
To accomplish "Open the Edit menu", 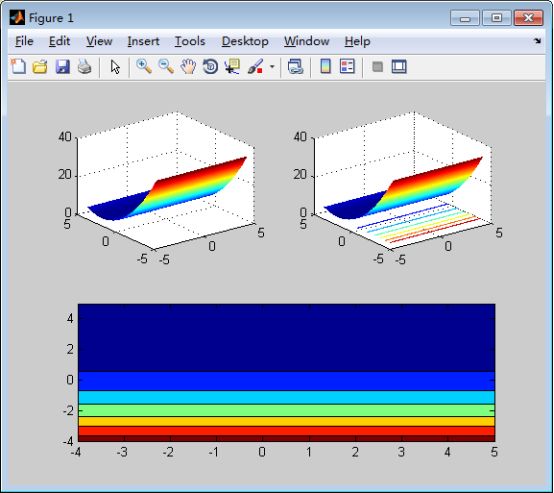I will 59,41.
